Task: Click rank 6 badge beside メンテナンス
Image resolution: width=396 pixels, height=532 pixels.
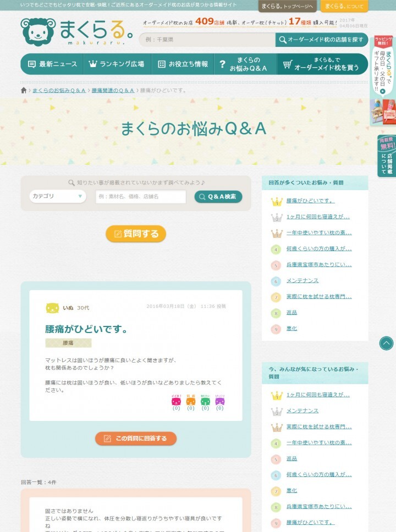Action: [276, 281]
